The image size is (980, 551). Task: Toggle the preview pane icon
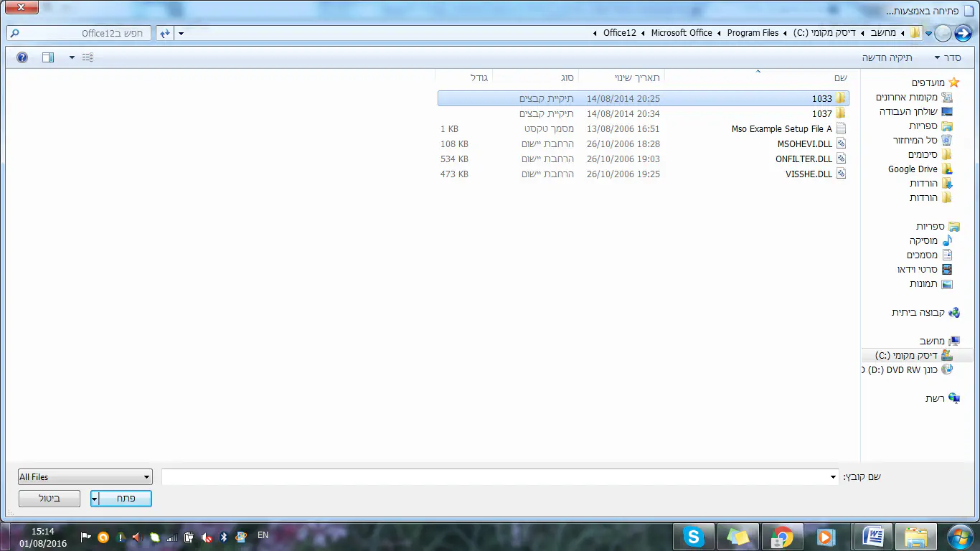tap(48, 57)
